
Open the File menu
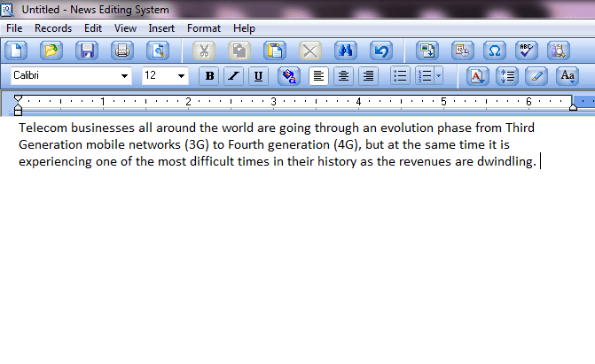click(x=14, y=28)
